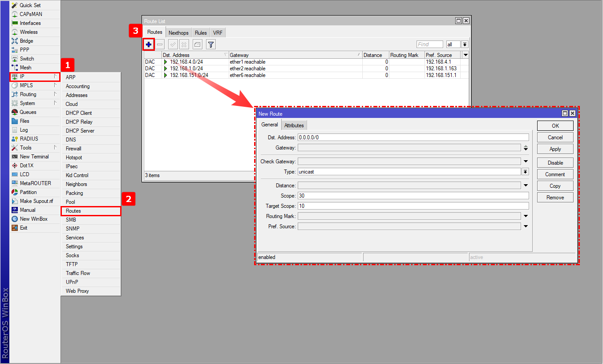
Task: Click the blue plus Add route icon
Action: coord(149,44)
